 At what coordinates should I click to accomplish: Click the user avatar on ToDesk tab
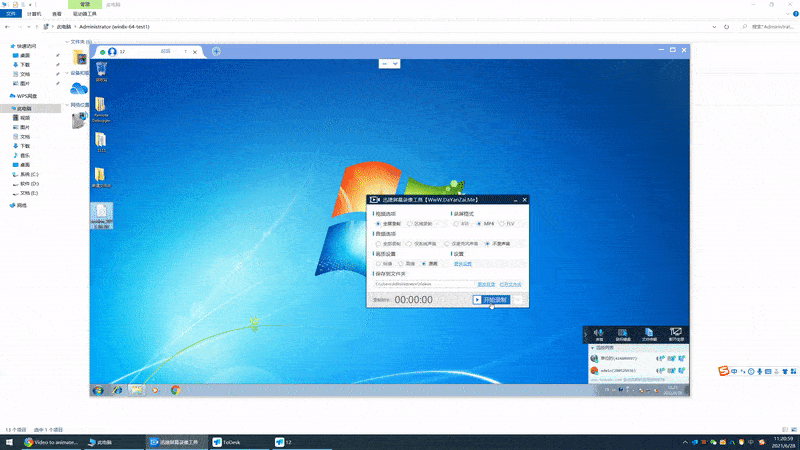[x=112, y=52]
